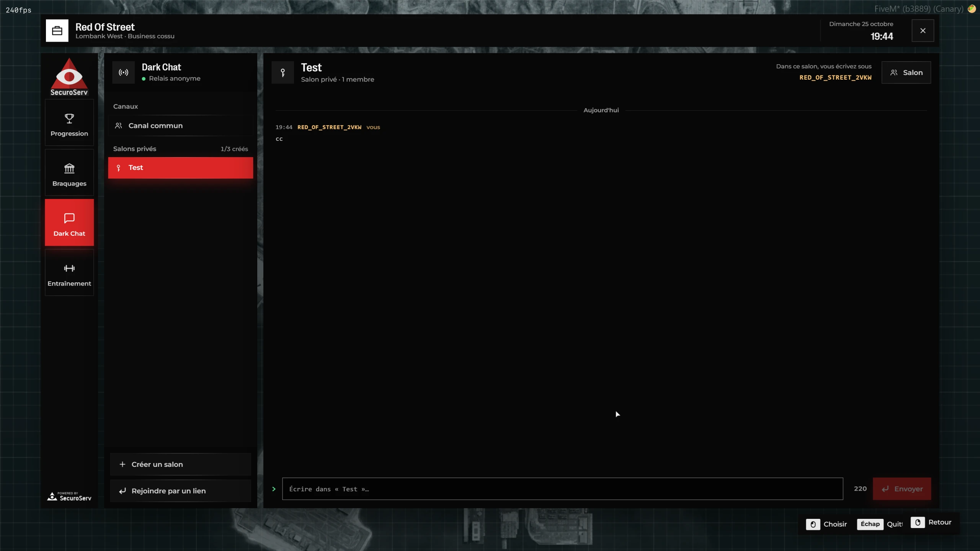This screenshot has width=980, height=551.
Task: Click Créer un salon button
Action: point(180,464)
